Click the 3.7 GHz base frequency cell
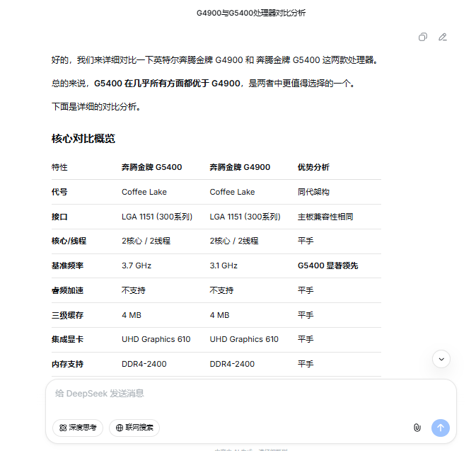This screenshot has width=476, height=451. pos(137,266)
